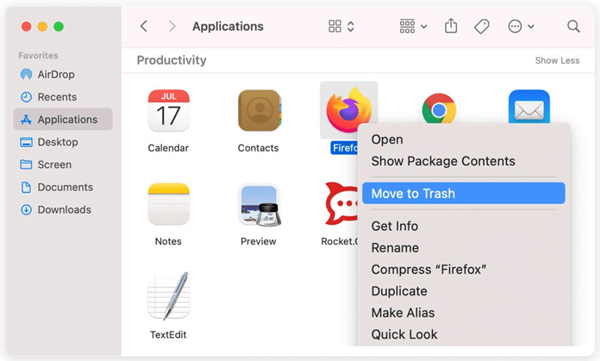The image size is (600, 361).
Task: Click the Applications window title
Action: point(228,26)
